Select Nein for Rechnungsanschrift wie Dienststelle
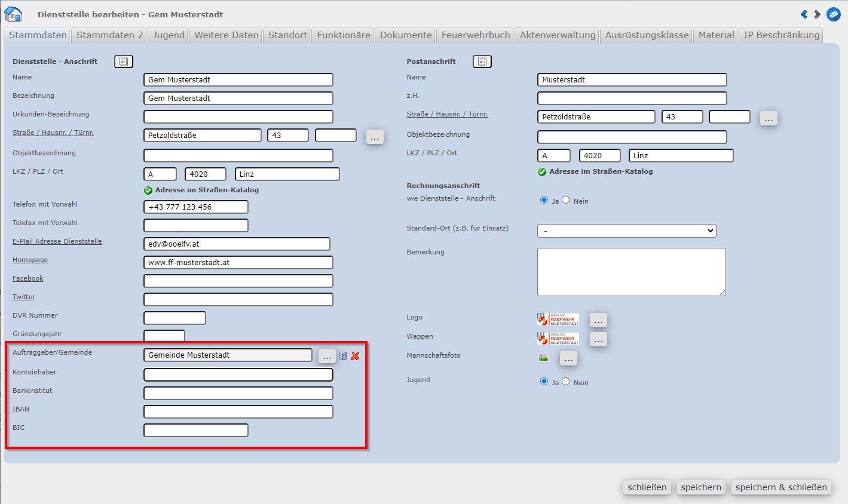848x504 pixels. point(566,200)
